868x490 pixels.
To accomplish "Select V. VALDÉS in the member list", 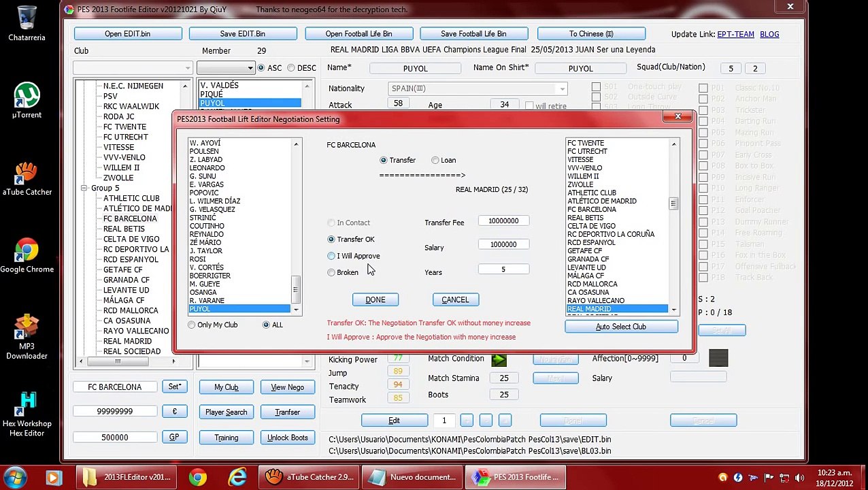I will tap(219, 85).
